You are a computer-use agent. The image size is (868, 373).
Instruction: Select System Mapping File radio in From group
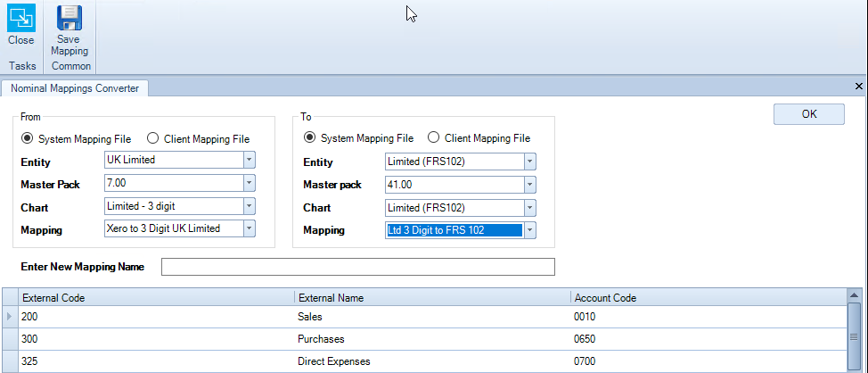[x=26, y=138]
